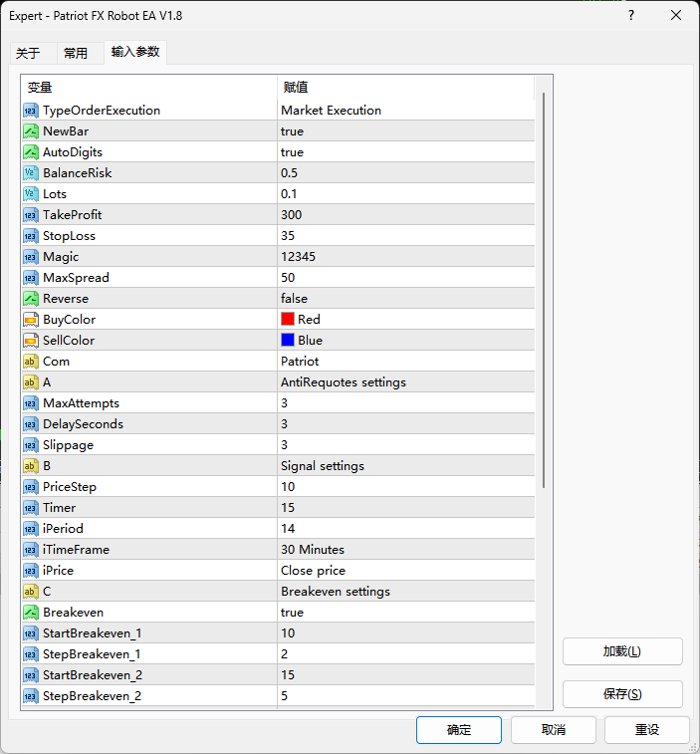The height and width of the screenshot is (754, 700).
Task: Toggle the Reverse false value
Action: click(405, 299)
